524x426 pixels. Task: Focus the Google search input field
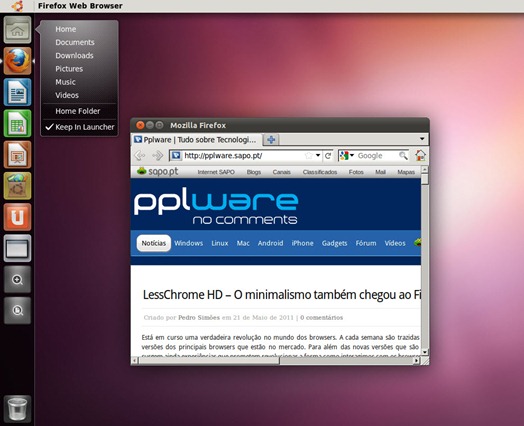[377, 156]
